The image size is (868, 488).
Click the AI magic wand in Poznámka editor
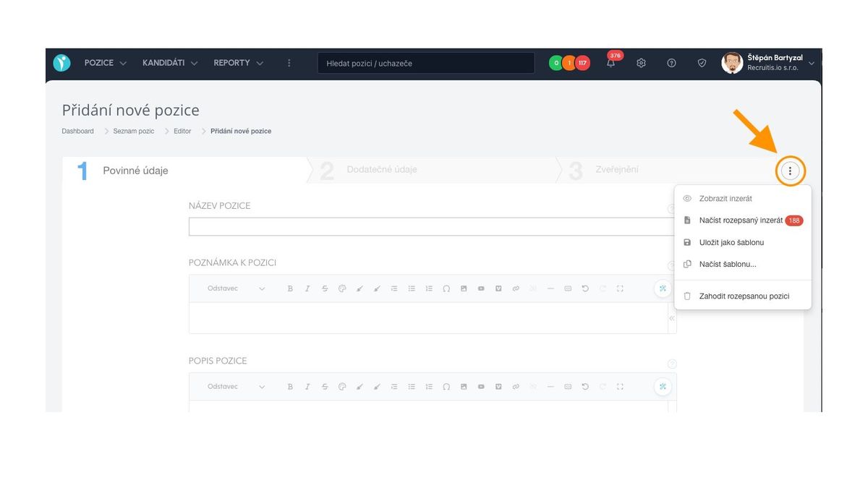pos(662,288)
